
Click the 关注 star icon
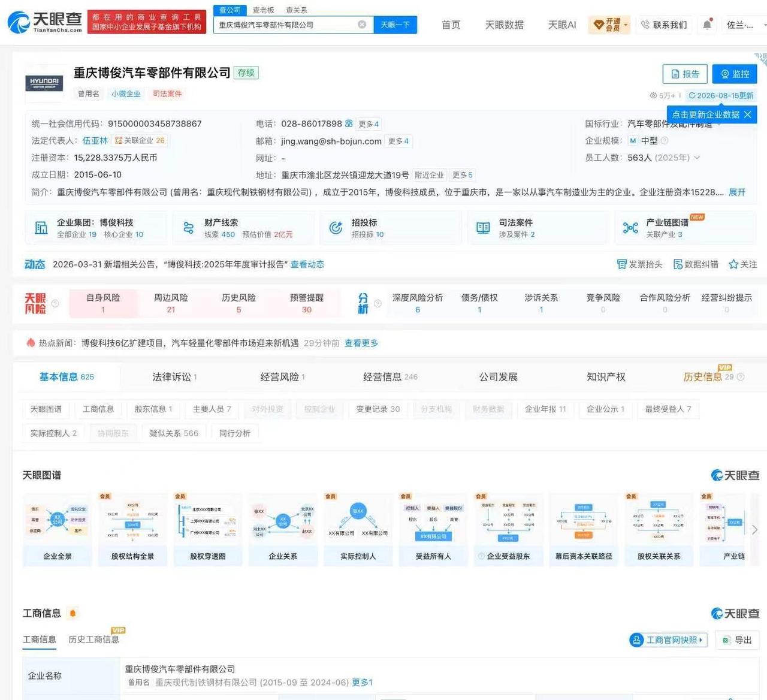point(733,264)
